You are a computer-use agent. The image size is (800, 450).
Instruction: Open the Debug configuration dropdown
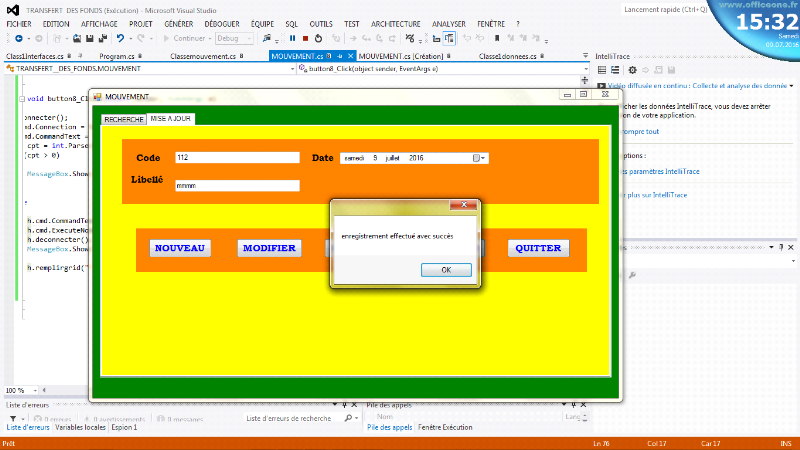click(x=235, y=38)
